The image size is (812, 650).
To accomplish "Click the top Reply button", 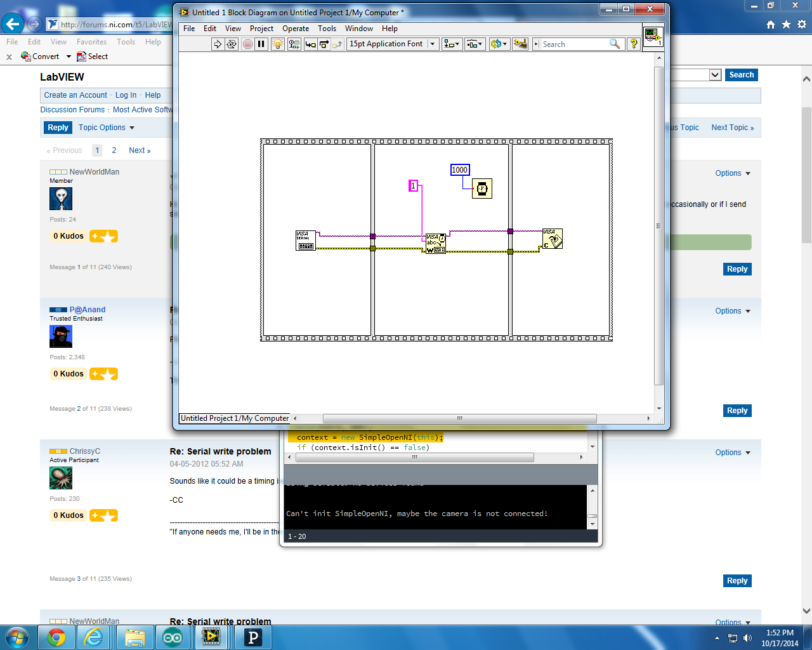I will (x=58, y=128).
